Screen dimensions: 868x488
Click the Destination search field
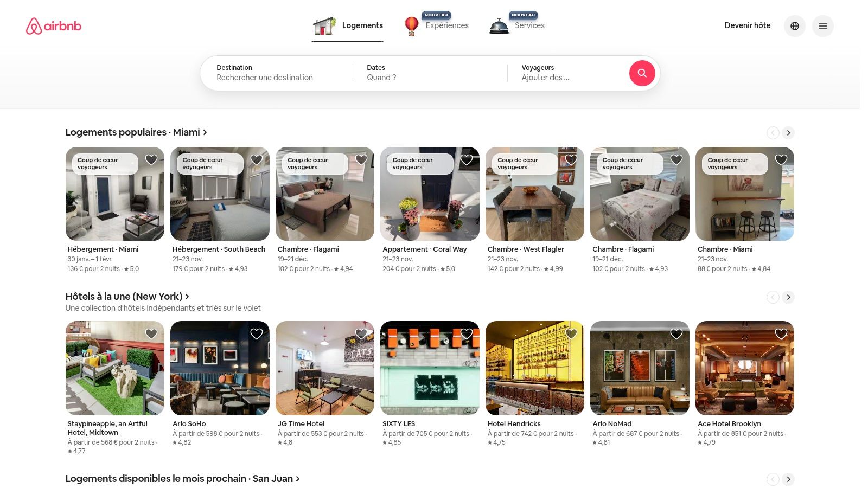[277, 73]
